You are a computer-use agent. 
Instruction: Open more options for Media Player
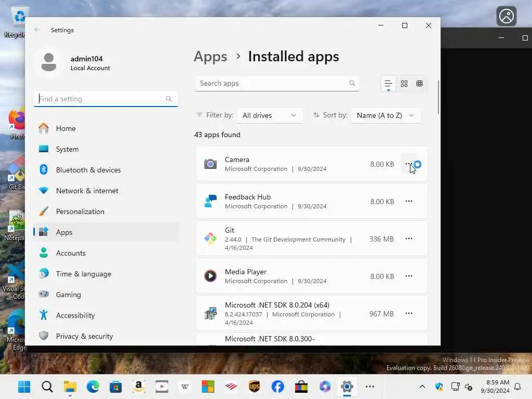click(x=408, y=276)
